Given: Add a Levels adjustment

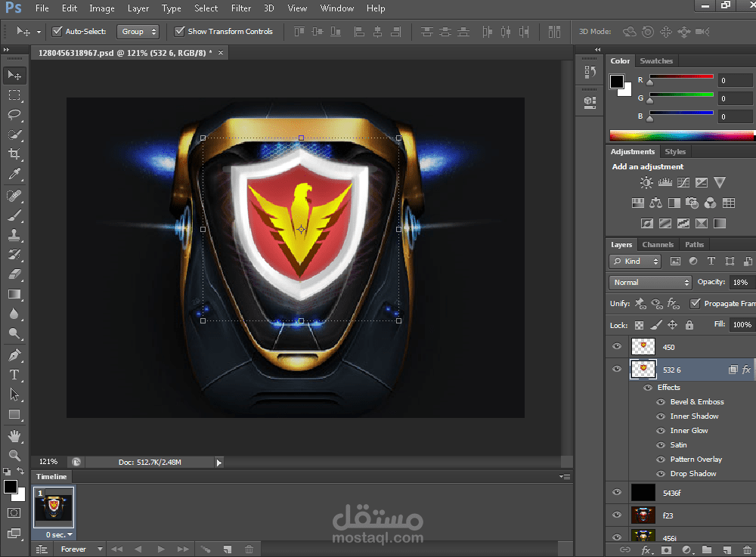Looking at the screenshot, I should 665,182.
